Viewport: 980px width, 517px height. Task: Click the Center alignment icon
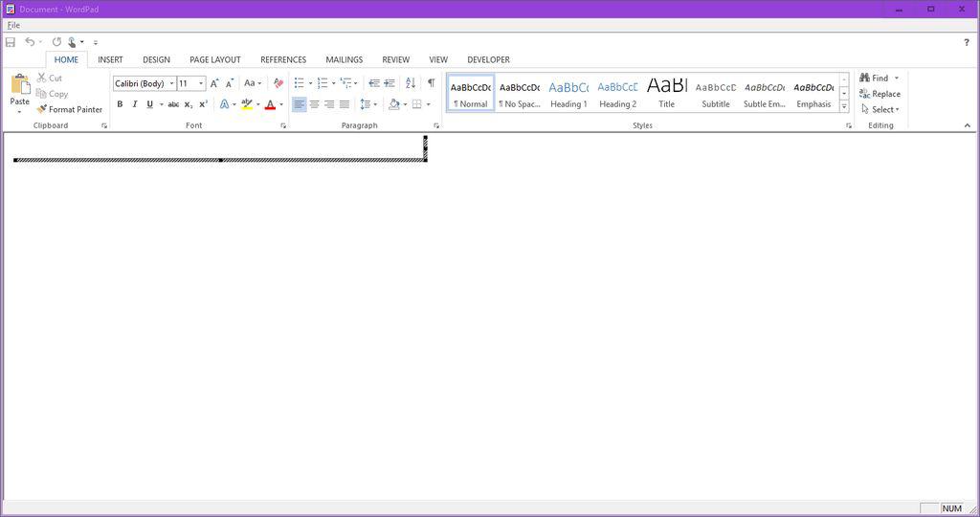[x=314, y=104]
